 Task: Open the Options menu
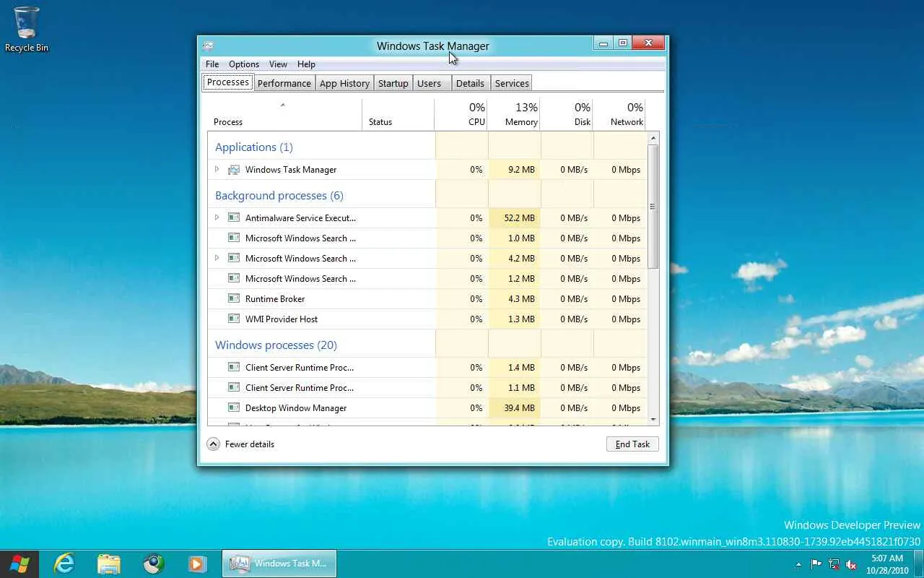coord(244,64)
